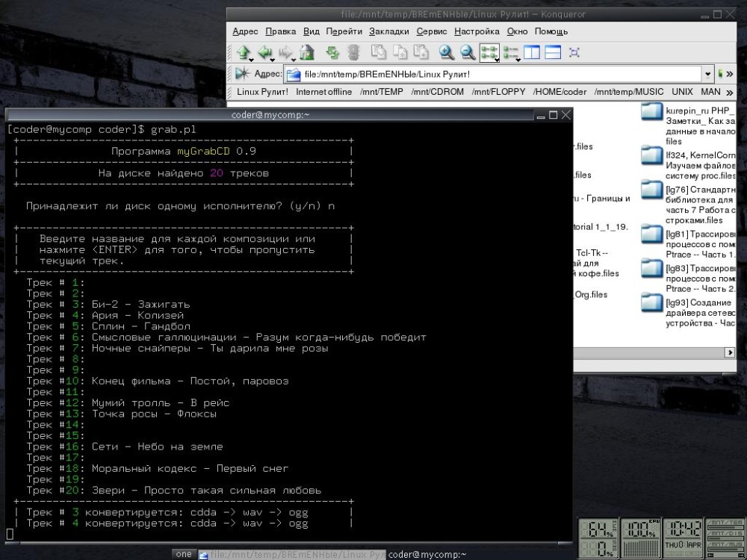Click the Cut icon in Konqueror toolbar
The image size is (747, 560).
pos(379,52)
